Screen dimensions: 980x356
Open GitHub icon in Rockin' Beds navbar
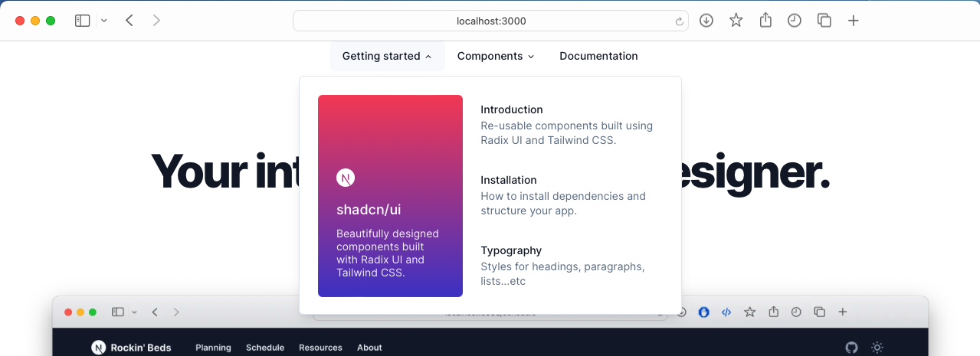(x=851, y=348)
